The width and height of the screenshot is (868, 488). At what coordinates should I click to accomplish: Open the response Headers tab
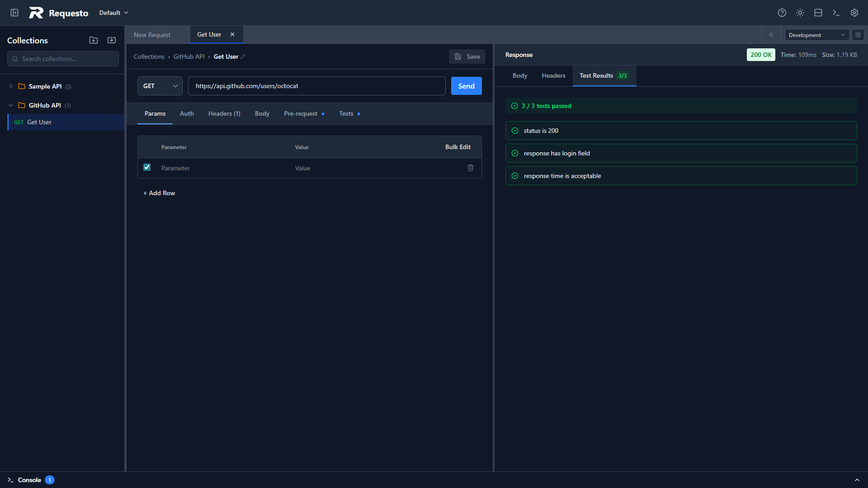click(553, 75)
